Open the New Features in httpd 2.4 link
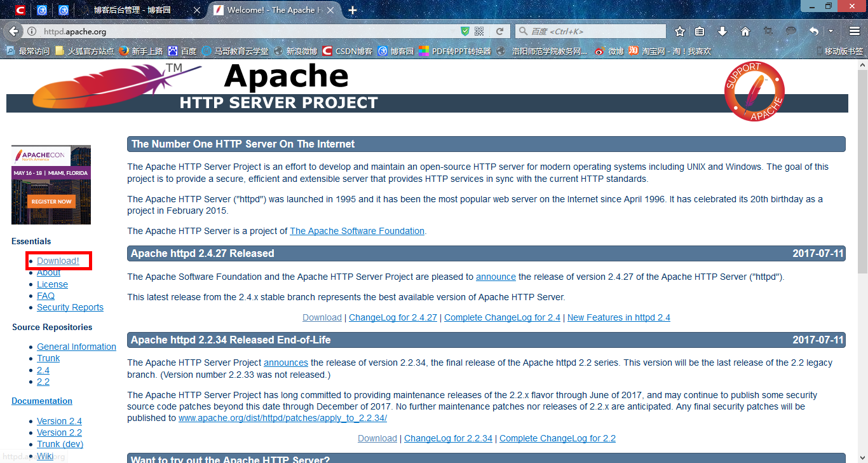Screen dimensions: 868x463 (619, 317)
